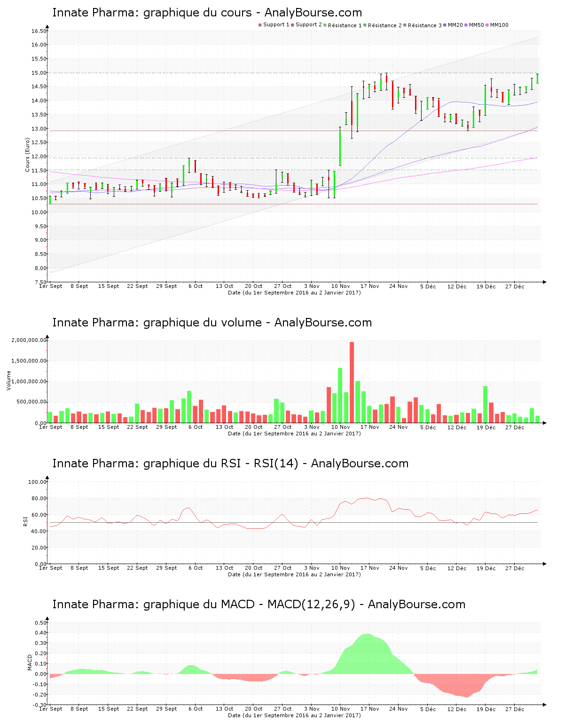Click the date range caption under MACD chart

click(294, 715)
